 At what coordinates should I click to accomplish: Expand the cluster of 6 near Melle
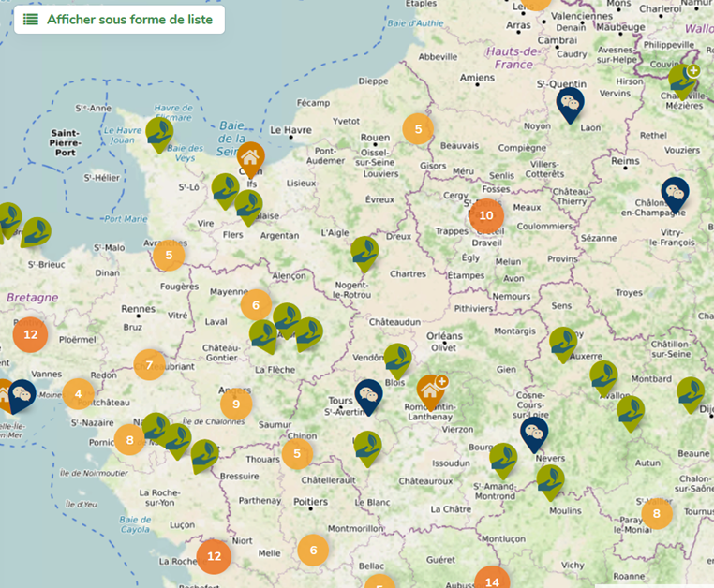(x=313, y=551)
